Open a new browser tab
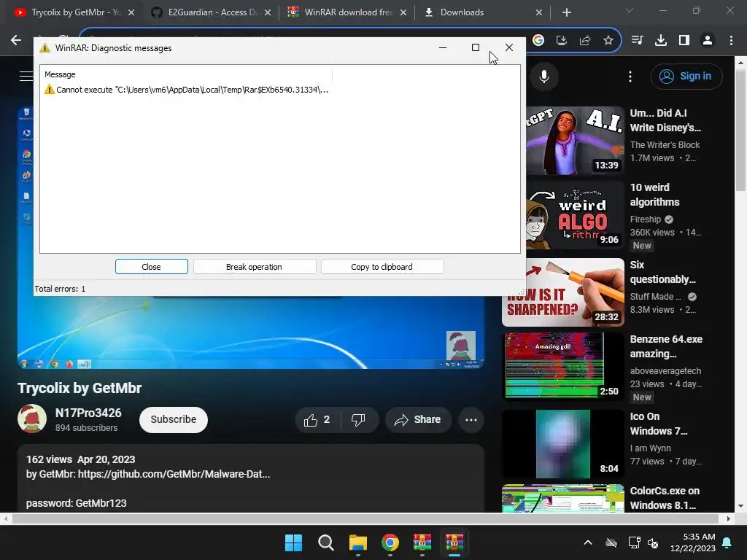 [x=566, y=12]
